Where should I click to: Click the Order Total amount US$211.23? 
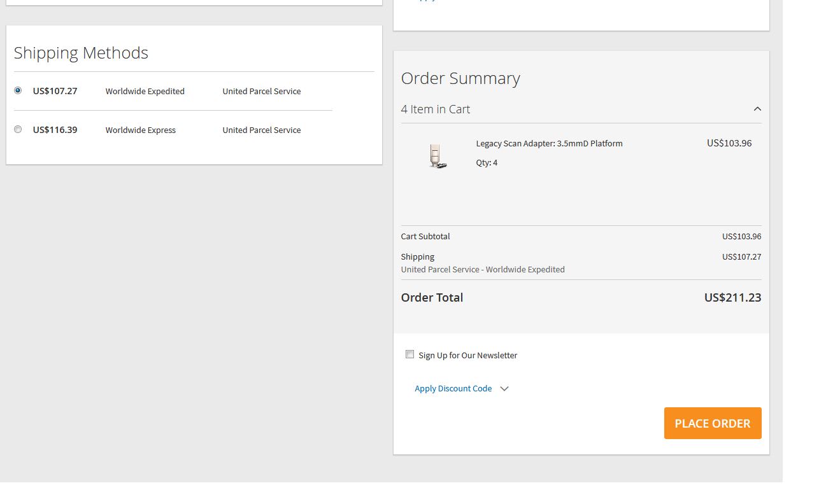pos(732,298)
